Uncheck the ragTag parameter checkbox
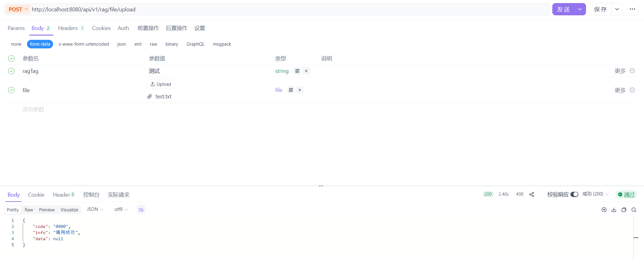Screen dimensions: 644x261 click(x=11, y=71)
